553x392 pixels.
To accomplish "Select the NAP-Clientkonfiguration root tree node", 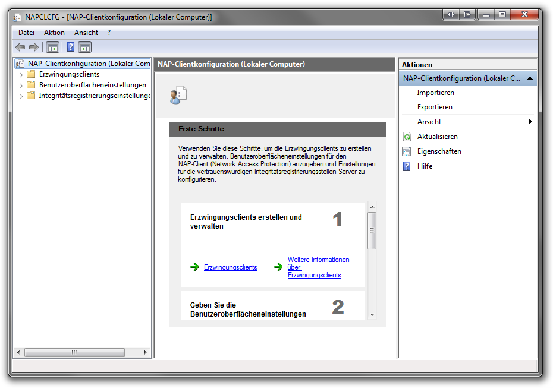I will pyautogui.click(x=88, y=64).
